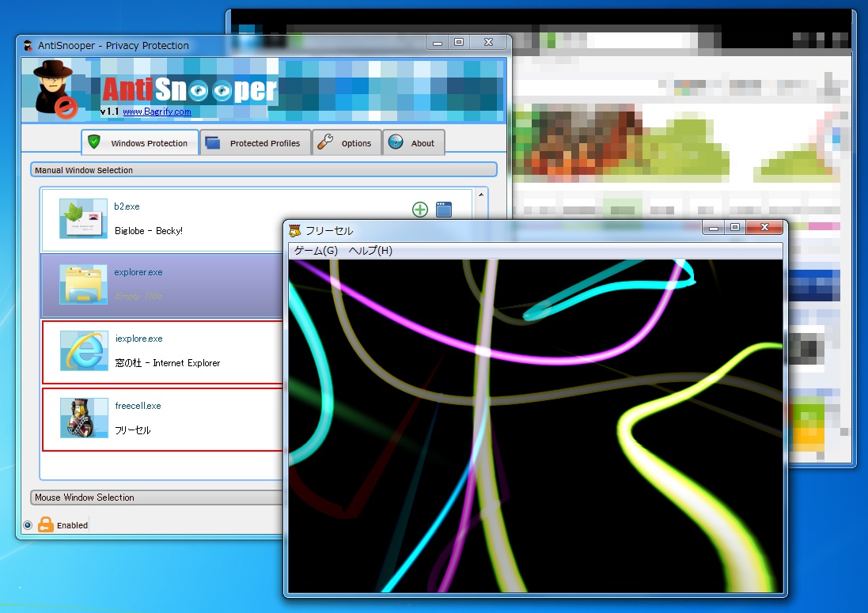Maximize the FreeCell window
Screen dimensions: 868x613
click(x=735, y=227)
